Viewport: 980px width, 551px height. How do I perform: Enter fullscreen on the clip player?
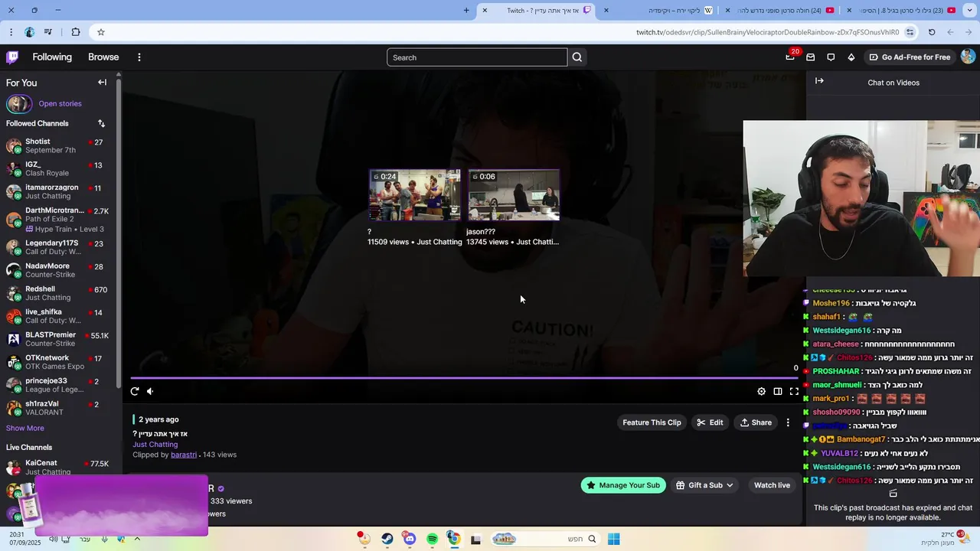pos(794,391)
